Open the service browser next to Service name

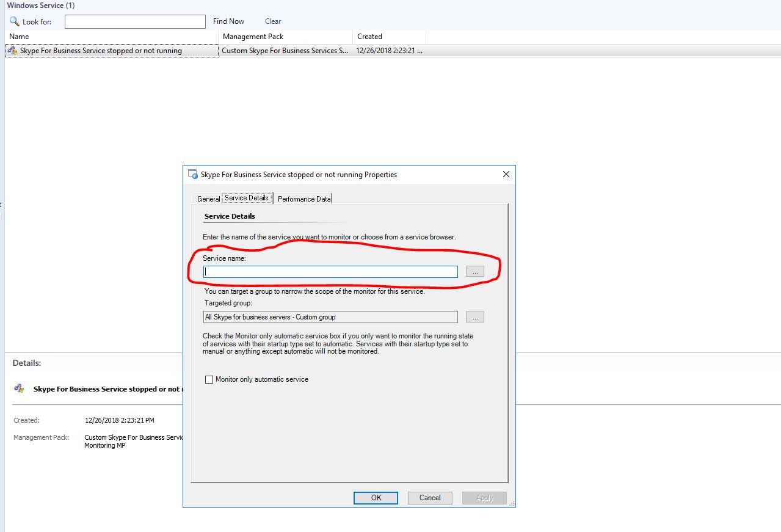pos(475,271)
